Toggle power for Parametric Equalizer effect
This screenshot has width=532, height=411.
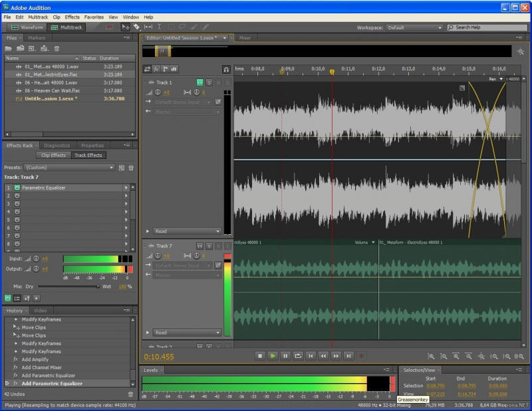pos(17,188)
